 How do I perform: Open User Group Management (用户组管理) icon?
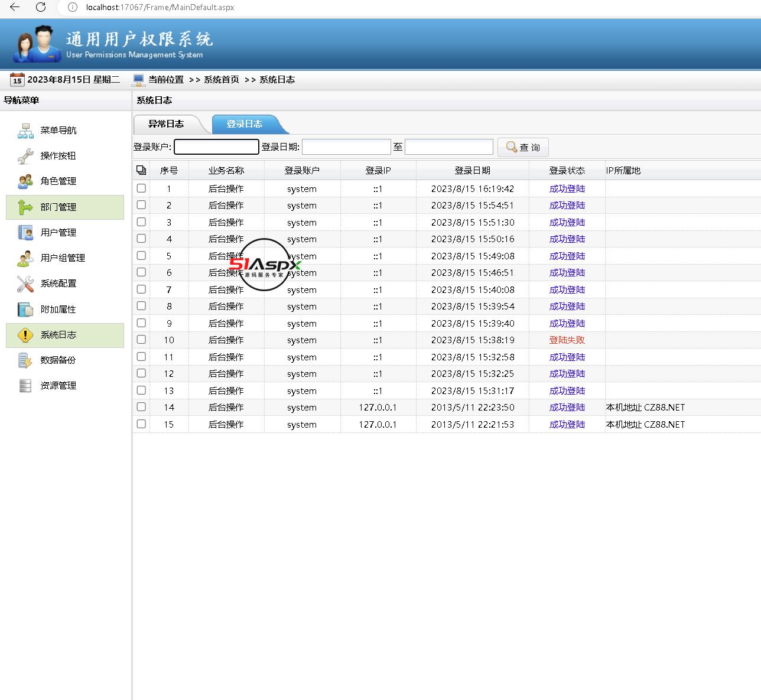(x=25, y=258)
